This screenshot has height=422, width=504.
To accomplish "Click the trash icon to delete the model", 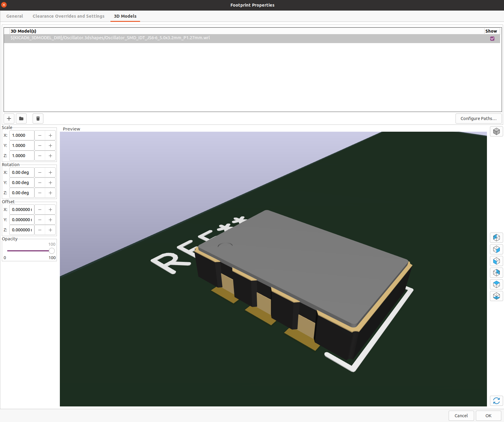I will point(38,119).
